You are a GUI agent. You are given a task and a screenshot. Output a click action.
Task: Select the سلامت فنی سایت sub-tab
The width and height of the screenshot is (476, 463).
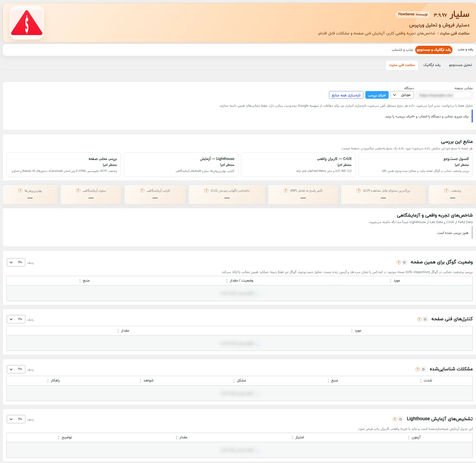point(402,65)
